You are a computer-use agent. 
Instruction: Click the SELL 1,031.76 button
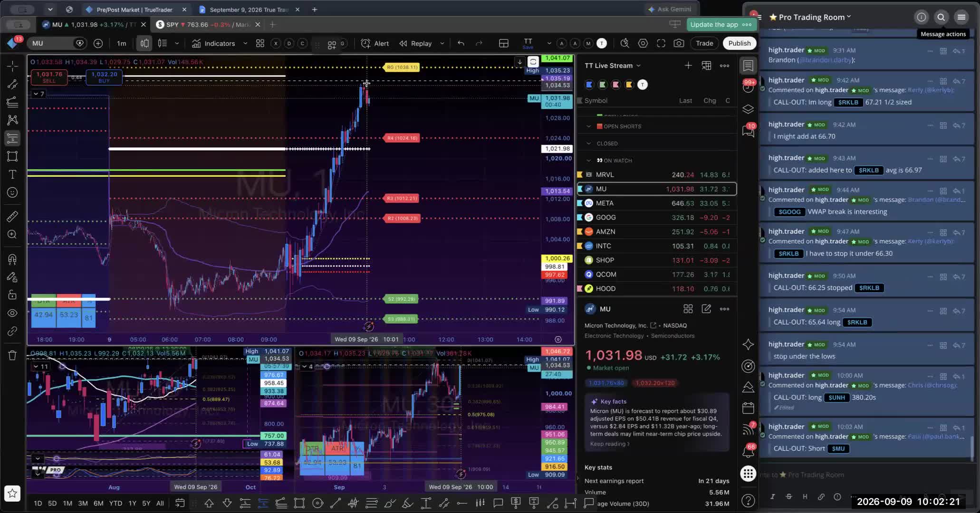pos(49,77)
